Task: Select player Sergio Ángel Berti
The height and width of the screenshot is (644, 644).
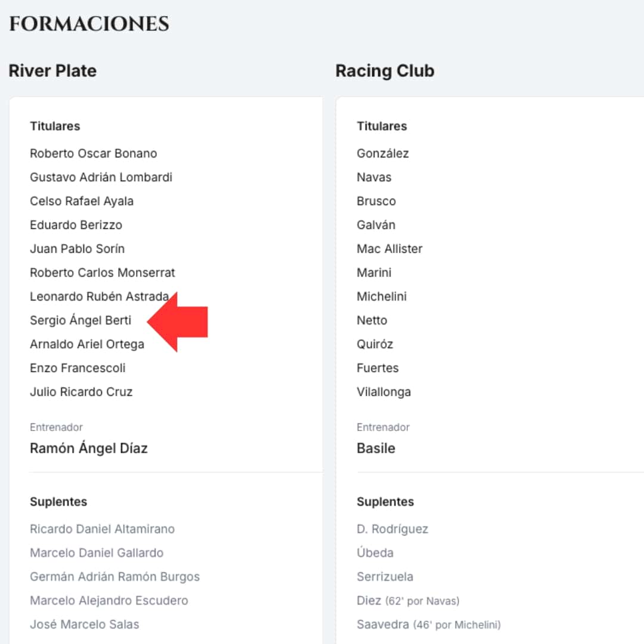Action: tap(80, 321)
